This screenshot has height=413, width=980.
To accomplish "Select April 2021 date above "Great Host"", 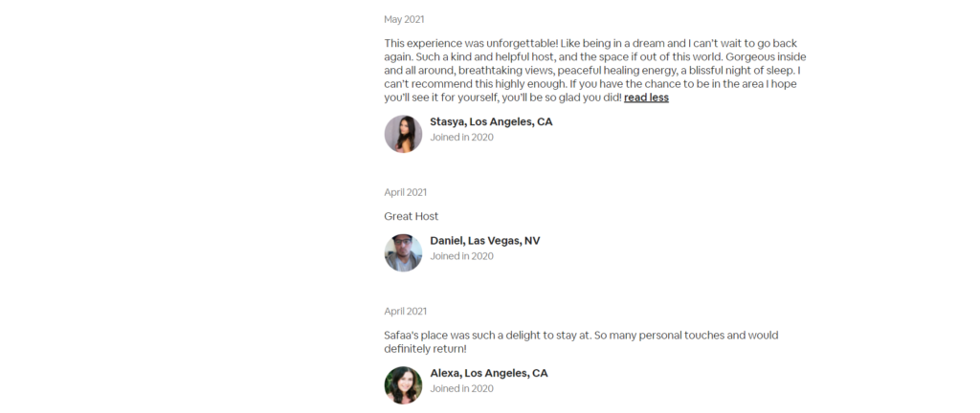I will pyautogui.click(x=406, y=192).
